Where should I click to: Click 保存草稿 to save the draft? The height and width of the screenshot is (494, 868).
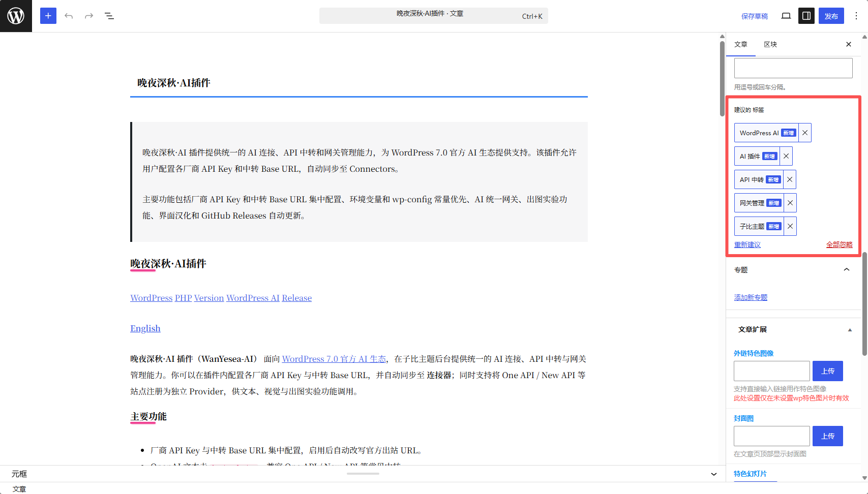[755, 16]
